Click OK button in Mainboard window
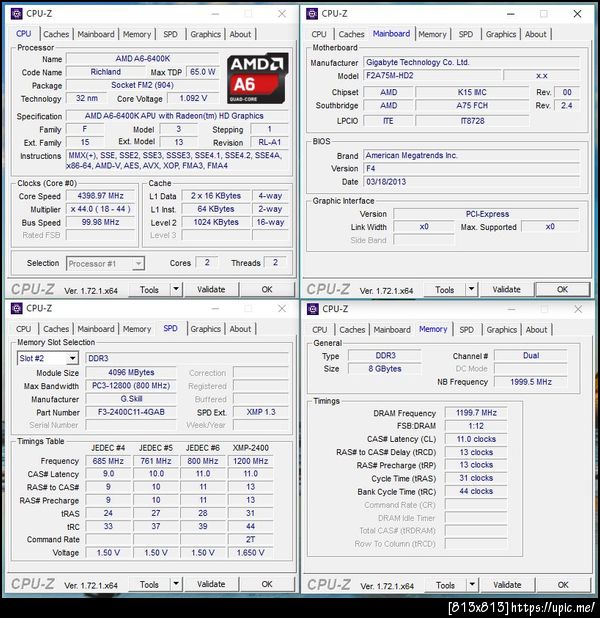Screen dimensions: 600x618 pos(562,289)
